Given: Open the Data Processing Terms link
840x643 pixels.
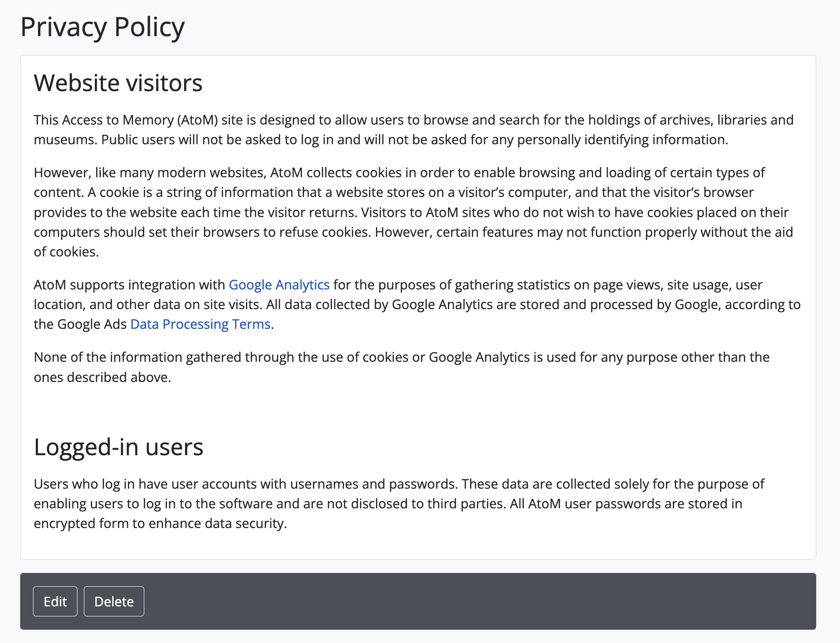Looking at the screenshot, I should (x=200, y=324).
